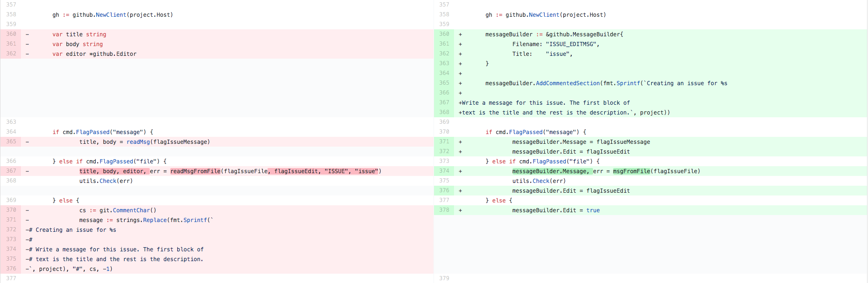This screenshot has width=868, height=283.
Task: Select the removed 'var editor *github.Editor' line
Action: pyautogui.click(x=94, y=54)
